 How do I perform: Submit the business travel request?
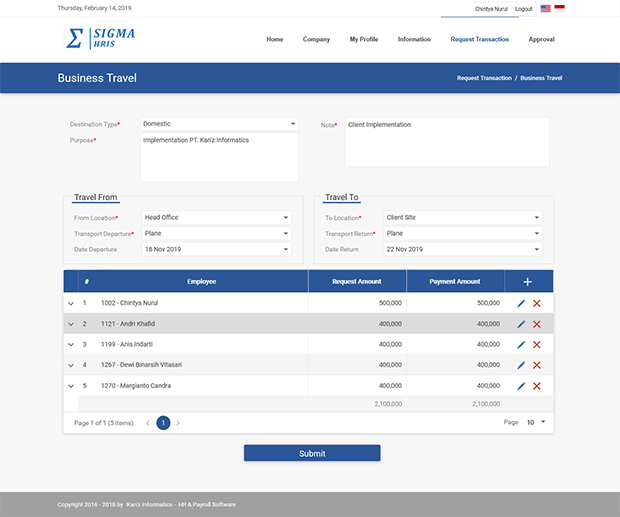pos(312,453)
